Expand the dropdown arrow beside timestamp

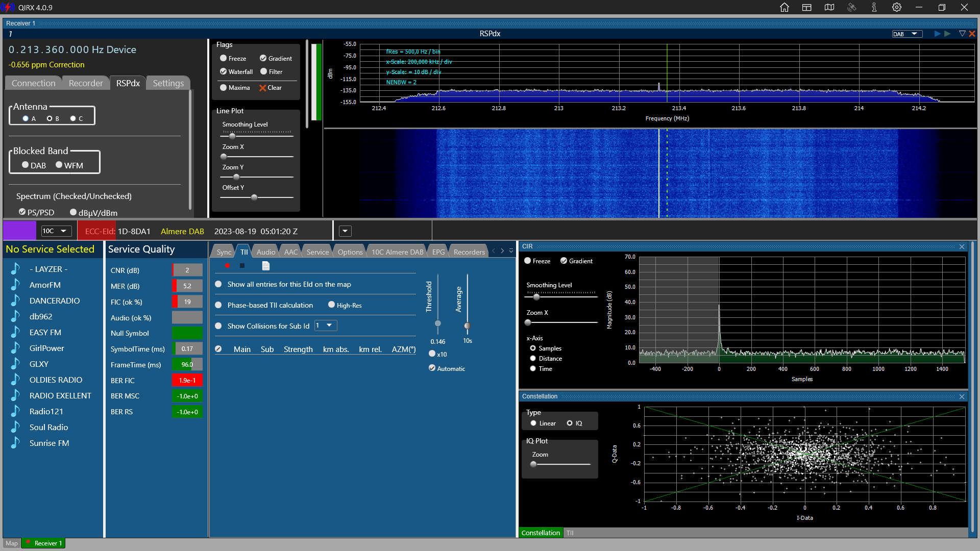(346, 231)
